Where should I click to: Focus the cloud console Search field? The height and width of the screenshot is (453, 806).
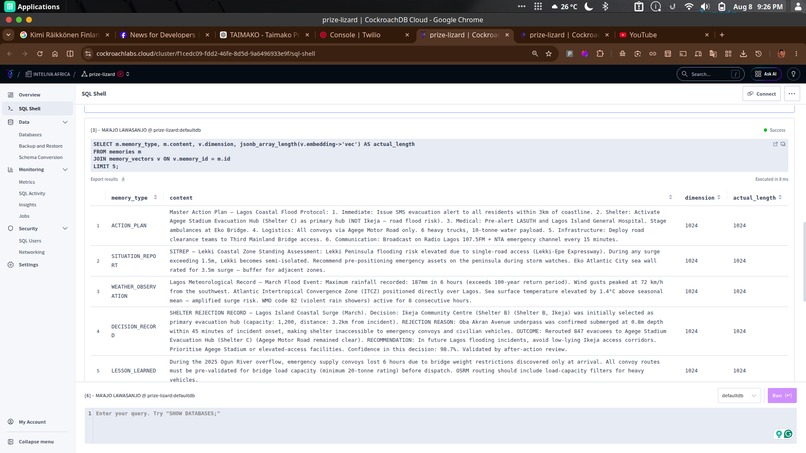[x=710, y=74]
